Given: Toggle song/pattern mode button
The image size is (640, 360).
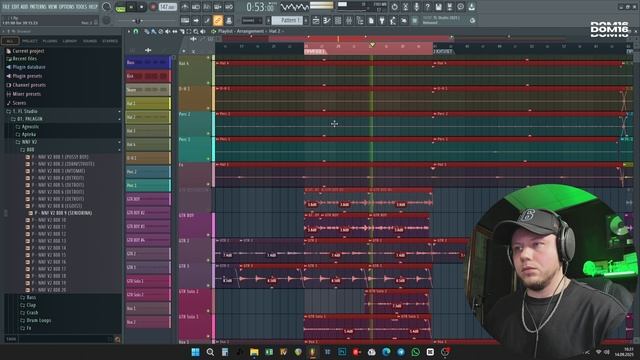Looking at the screenshot, I should pyautogui.click(x=120, y=7).
